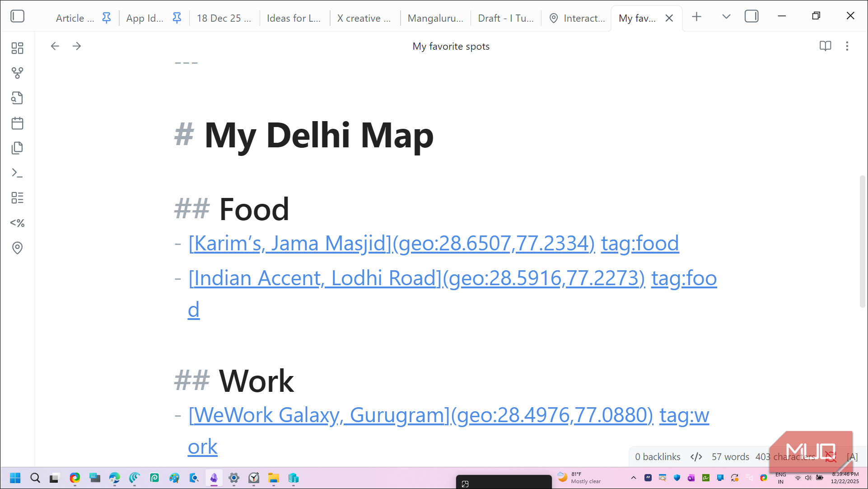Image resolution: width=868 pixels, height=489 pixels.
Task: Open Indian Accent, Lodhi Road geo link
Action: (417, 278)
